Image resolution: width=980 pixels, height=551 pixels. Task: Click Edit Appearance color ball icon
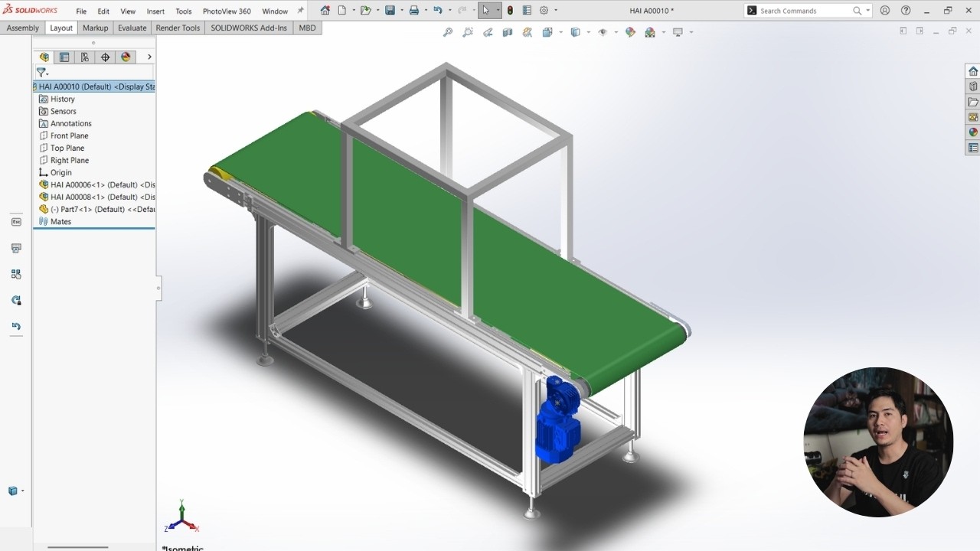pyautogui.click(x=630, y=32)
